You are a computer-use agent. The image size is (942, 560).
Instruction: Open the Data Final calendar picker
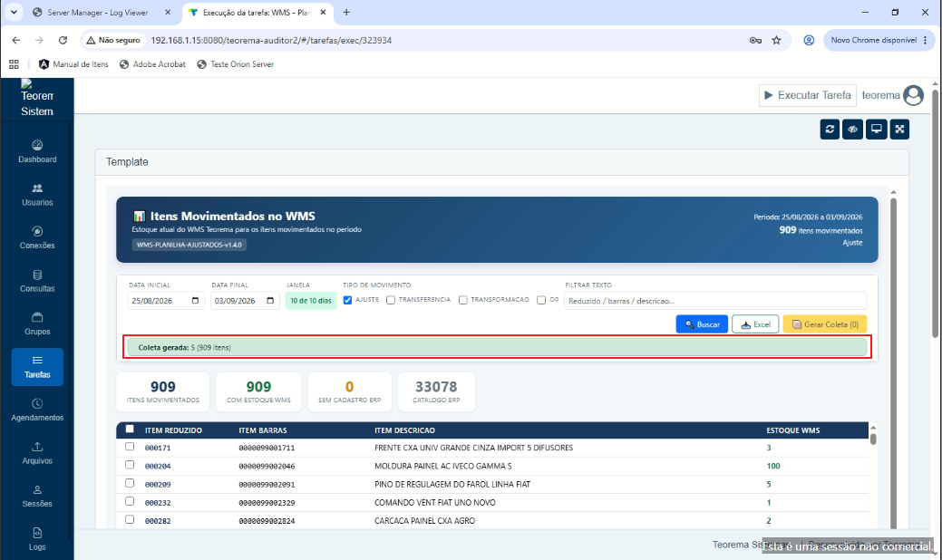pyautogui.click(x=270, y=301)
